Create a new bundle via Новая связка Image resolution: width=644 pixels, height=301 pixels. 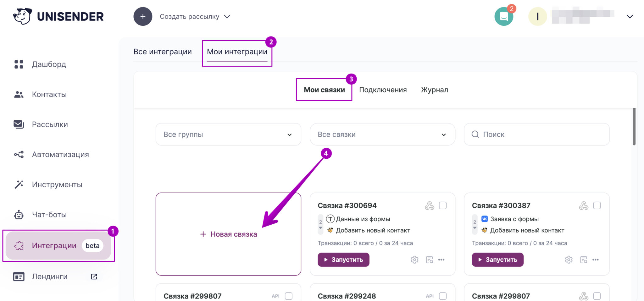(229, 234)
